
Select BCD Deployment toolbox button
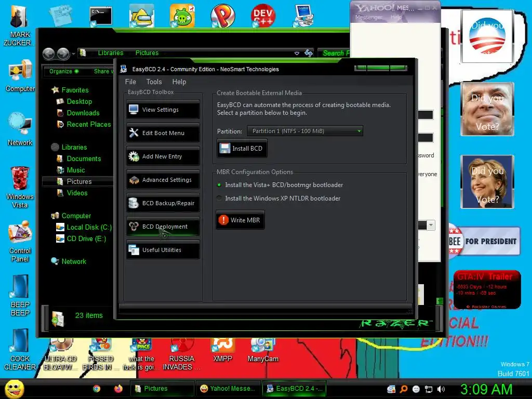163,227
